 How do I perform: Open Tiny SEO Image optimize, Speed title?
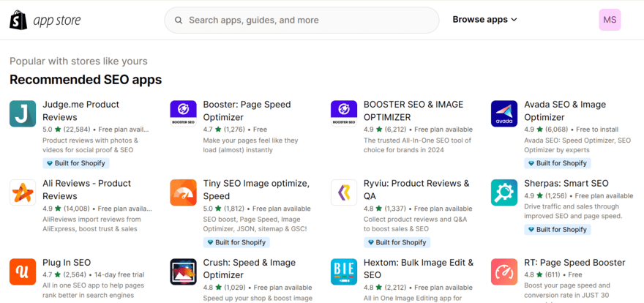(x=256, y=190)
